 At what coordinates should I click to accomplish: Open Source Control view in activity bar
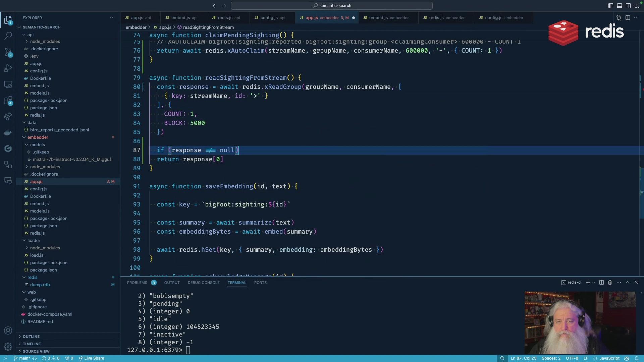(x=8, y=52)
